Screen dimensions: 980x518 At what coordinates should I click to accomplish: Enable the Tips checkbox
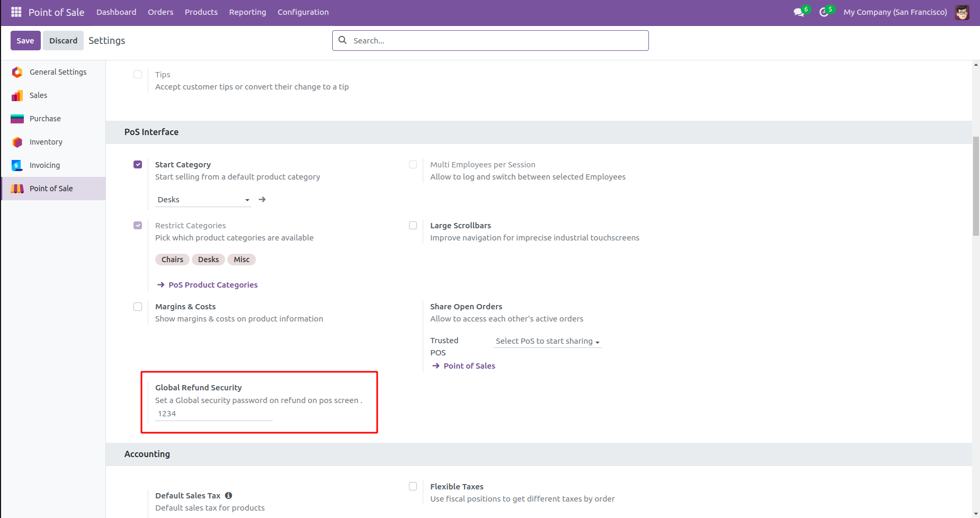point(138,75)
